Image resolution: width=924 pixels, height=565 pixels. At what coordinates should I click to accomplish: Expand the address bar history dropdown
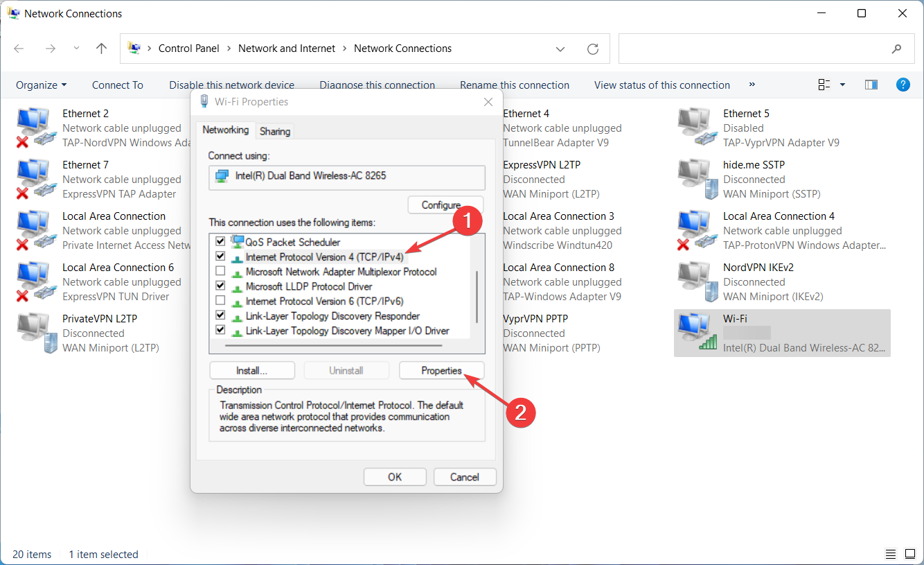(x=560, y=49)
